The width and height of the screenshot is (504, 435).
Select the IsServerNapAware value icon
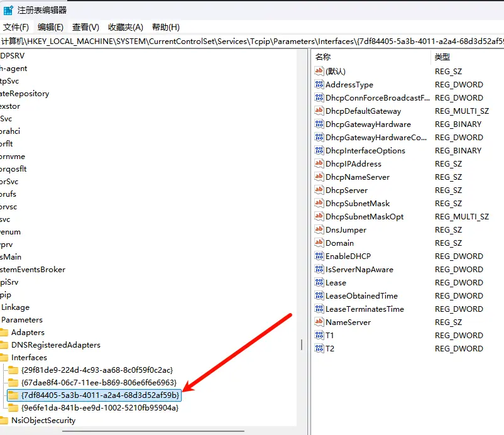click(x=319, y=269)
